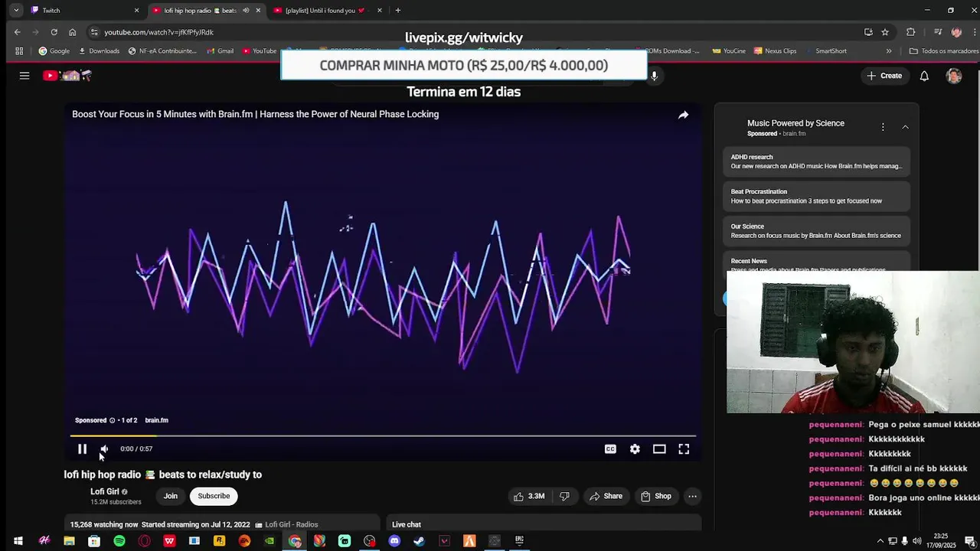Image resolution: width=980 pixels, height=551 pixels.
Task: Expand hidden bookmarks chevron
Action: (x=889, y=51)
